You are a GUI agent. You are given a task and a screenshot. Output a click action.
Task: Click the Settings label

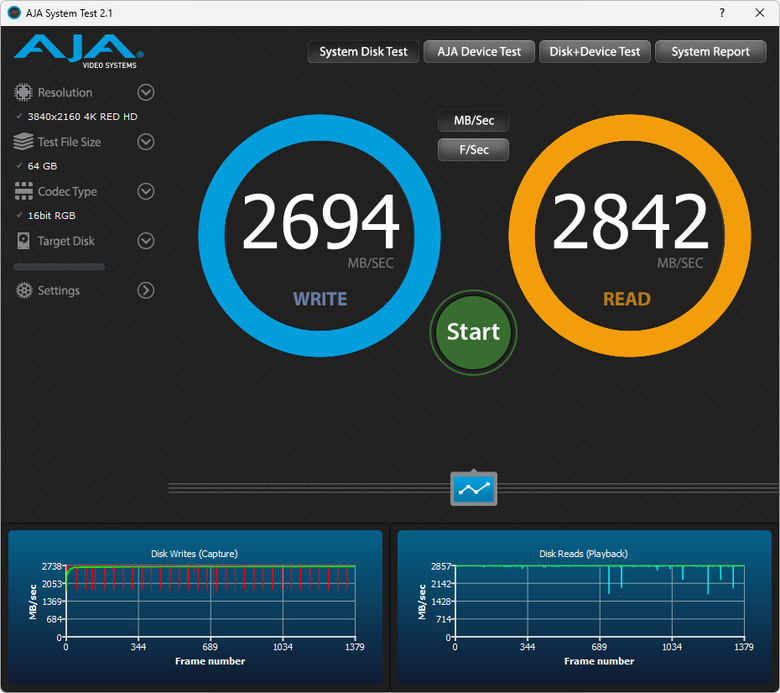point(59,291)
